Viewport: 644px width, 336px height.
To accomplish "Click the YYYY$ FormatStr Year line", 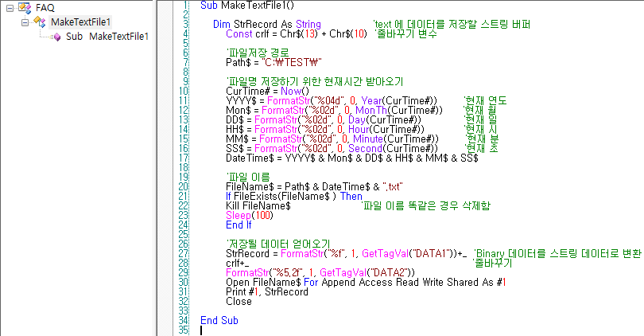I will click(x=332, y=101).
